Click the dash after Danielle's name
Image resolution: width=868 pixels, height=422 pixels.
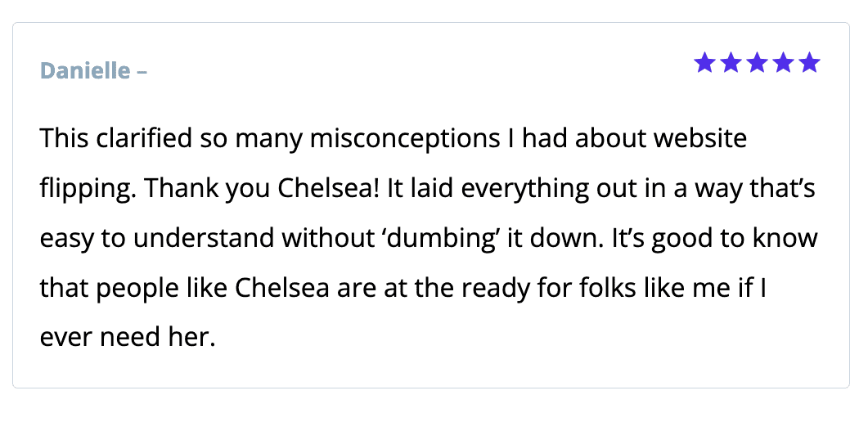[142, 70]
